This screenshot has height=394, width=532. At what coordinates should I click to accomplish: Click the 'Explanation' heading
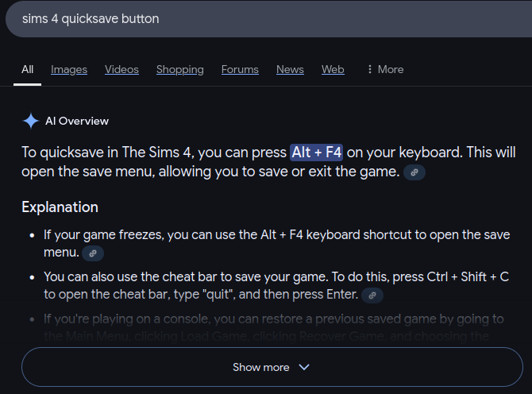coord(60,207)
